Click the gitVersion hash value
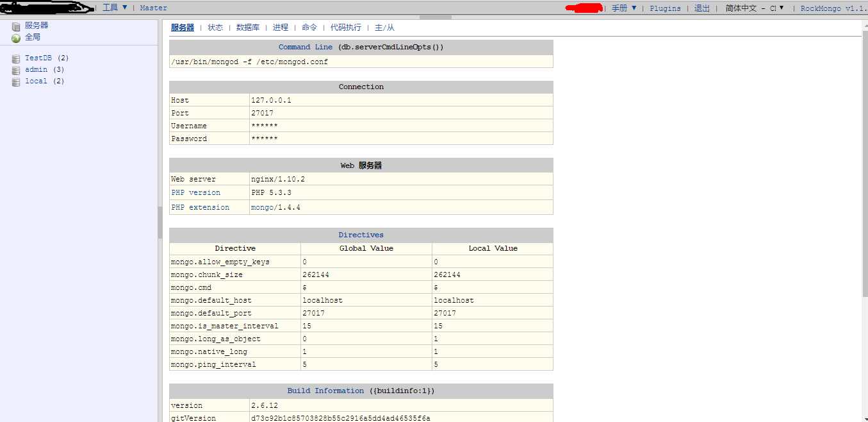 coord(341,418)
